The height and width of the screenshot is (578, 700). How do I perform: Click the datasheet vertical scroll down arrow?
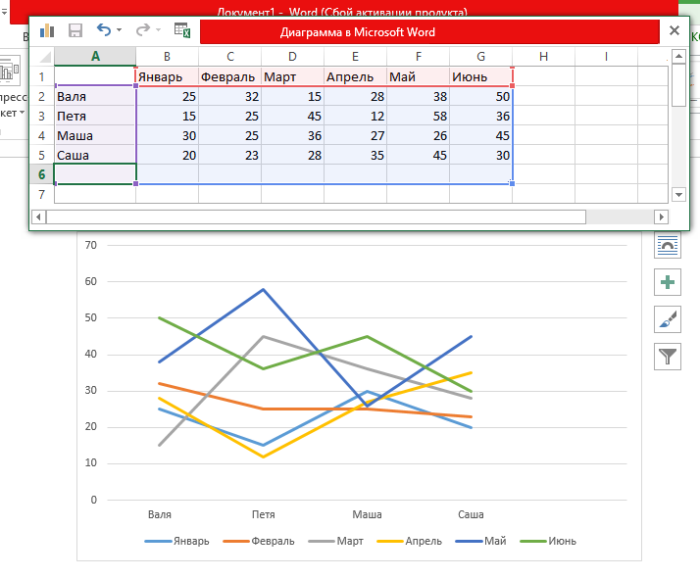[679, 195]
